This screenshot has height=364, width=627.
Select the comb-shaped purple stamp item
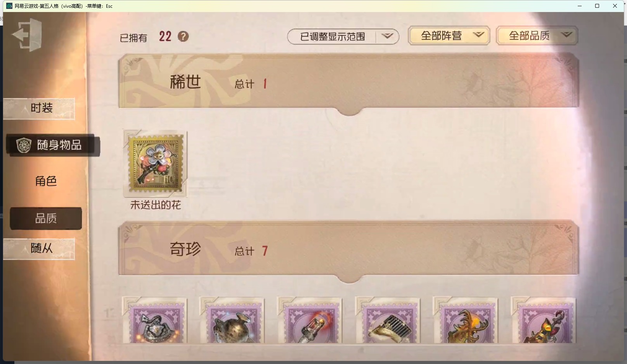coord(388,320)
